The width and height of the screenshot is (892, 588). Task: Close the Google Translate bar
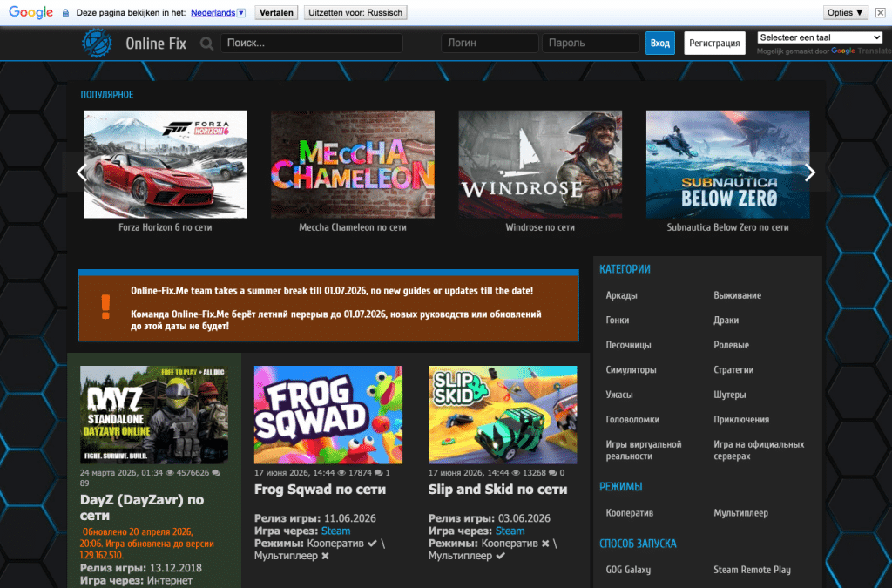click(880, 12)
